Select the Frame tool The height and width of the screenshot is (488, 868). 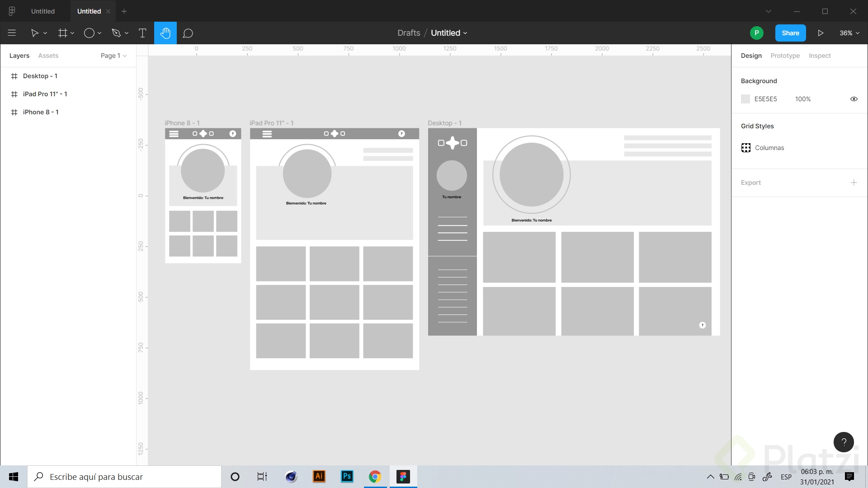click(62, 33)
